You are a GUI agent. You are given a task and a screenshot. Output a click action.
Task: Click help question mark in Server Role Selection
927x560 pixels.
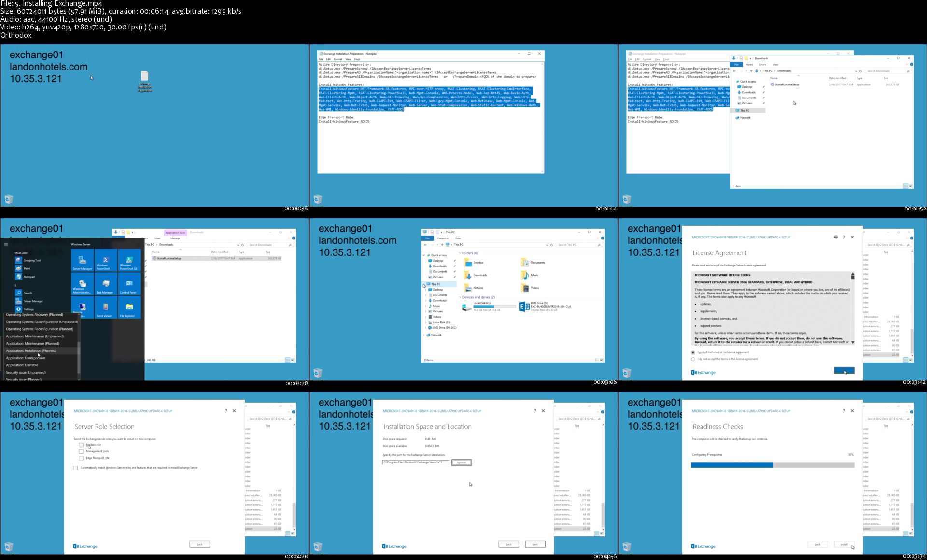(226, 411)
